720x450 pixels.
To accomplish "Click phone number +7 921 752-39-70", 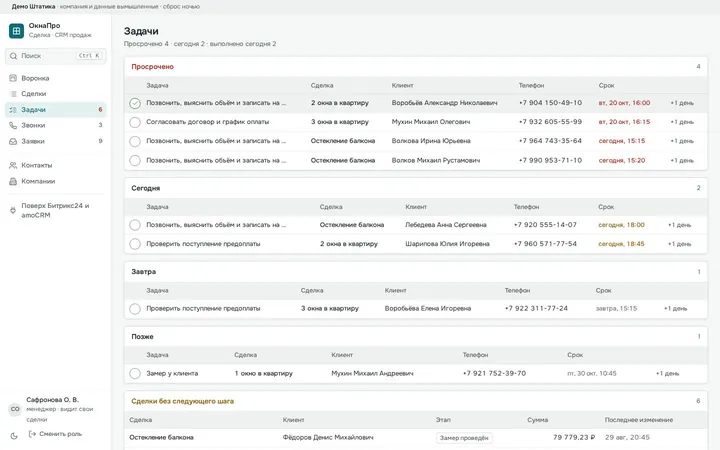I will pyautogui.click(x=494, y=373).
